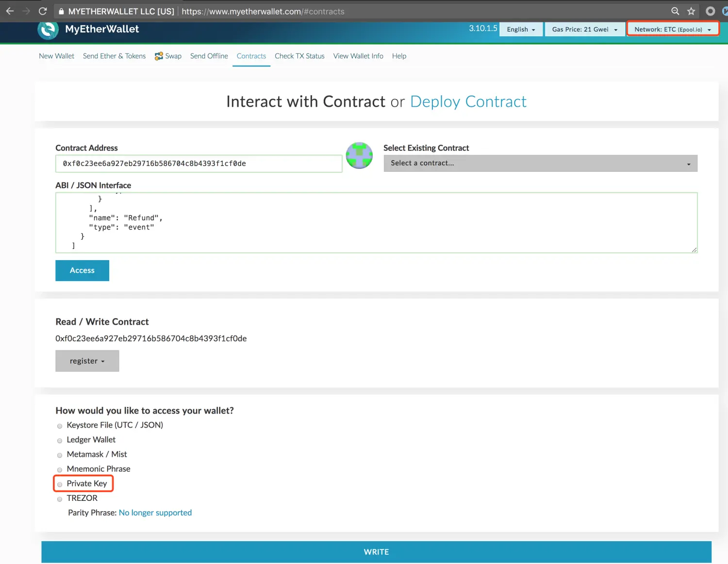Image resolution: width=728 pixels, height=564 pixels.
Task: Open the English language dropdown
Action: (521, 29)
